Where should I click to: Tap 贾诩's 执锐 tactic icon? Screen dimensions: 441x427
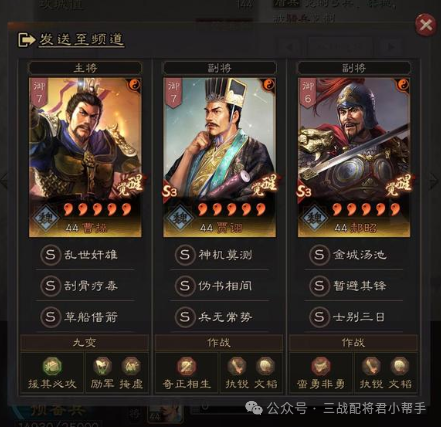pyautogui.click(x=237, y=366)
